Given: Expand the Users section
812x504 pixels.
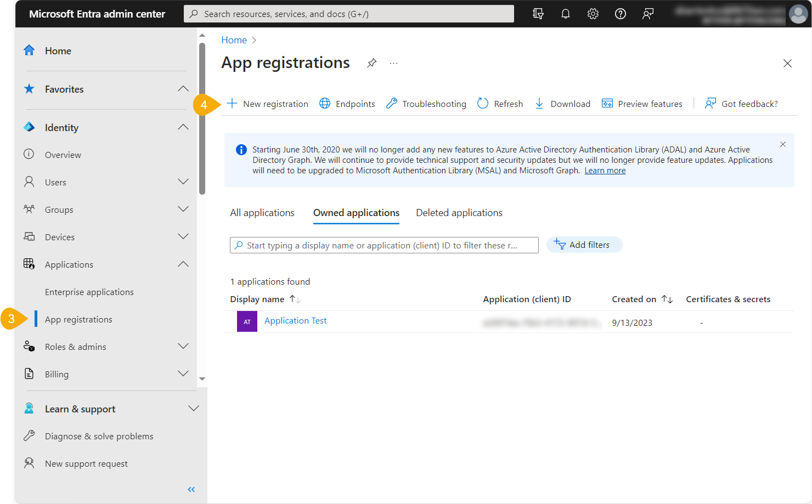Looking at the screenshot, I should click(183, 182).
